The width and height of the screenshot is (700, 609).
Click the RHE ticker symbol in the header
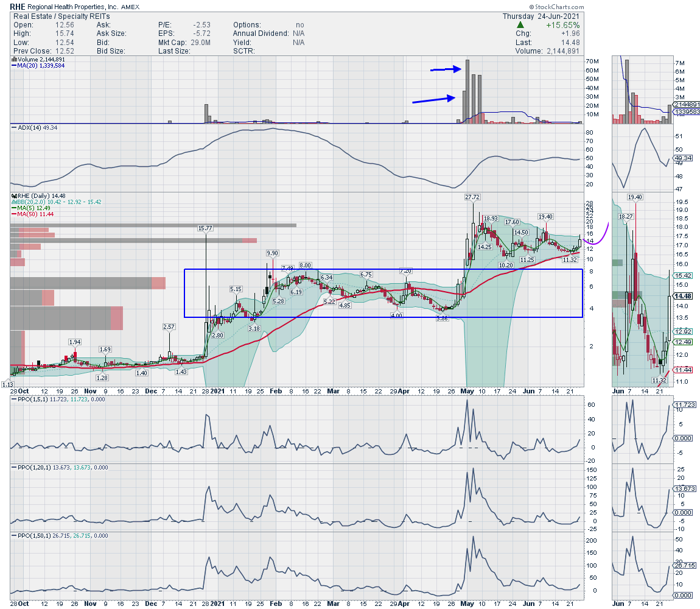pos(18,7)
